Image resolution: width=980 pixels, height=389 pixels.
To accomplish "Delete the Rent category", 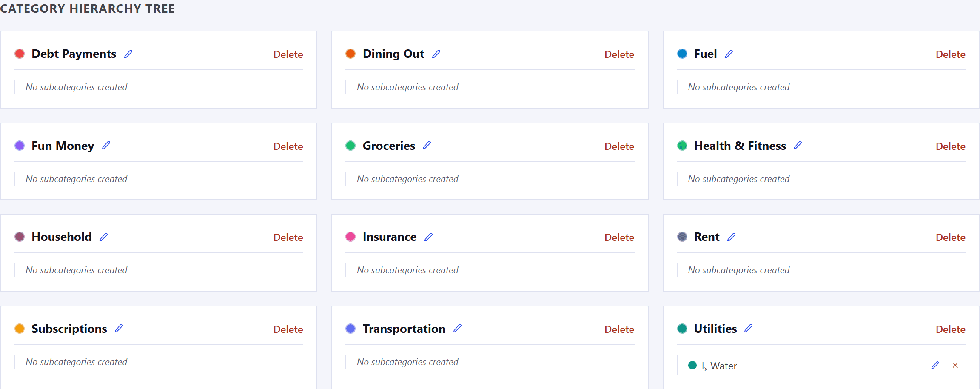I will point(950,237).
